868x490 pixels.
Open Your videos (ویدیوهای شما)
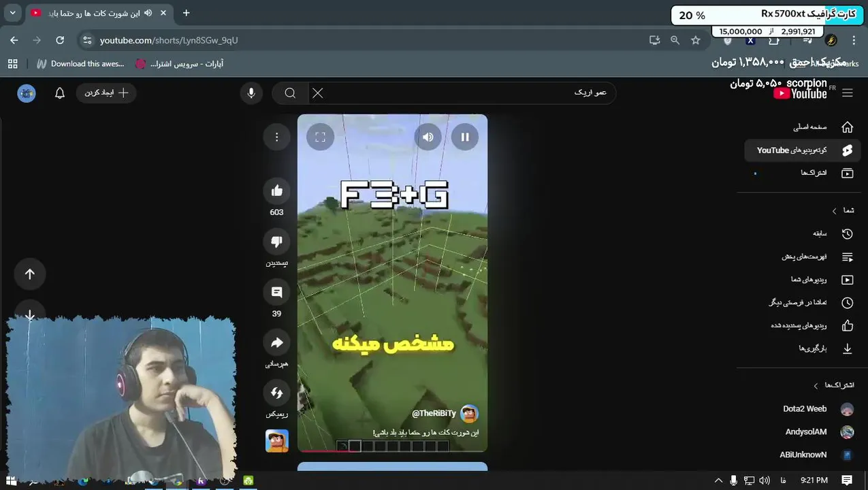pos(803,280)
